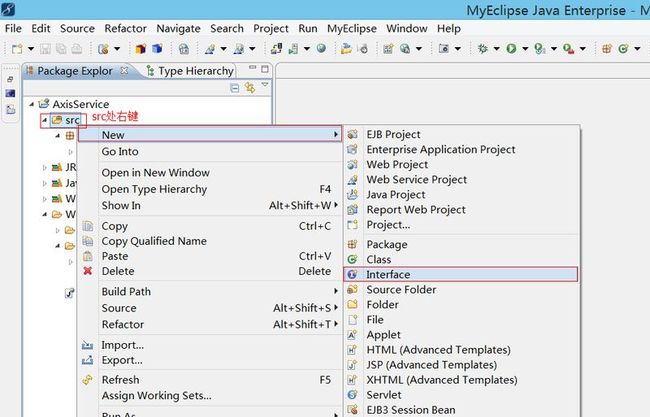Collapse the src folder node

tap(44, 120)
